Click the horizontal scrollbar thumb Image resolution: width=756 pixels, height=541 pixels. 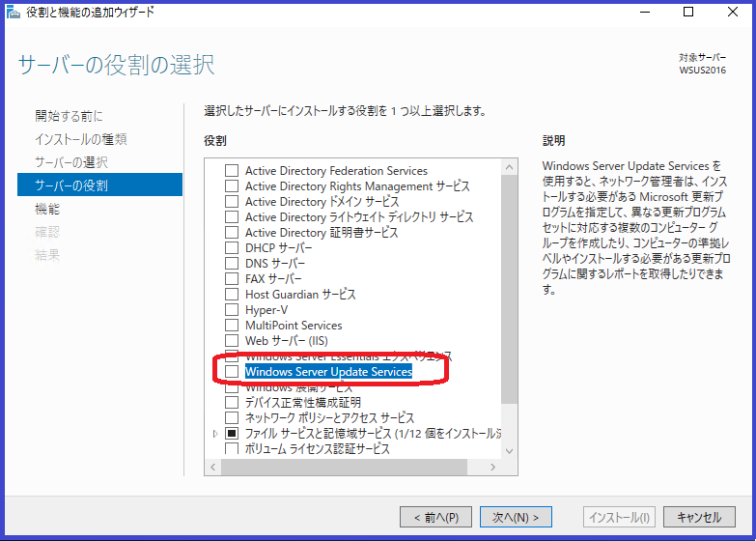344,467
